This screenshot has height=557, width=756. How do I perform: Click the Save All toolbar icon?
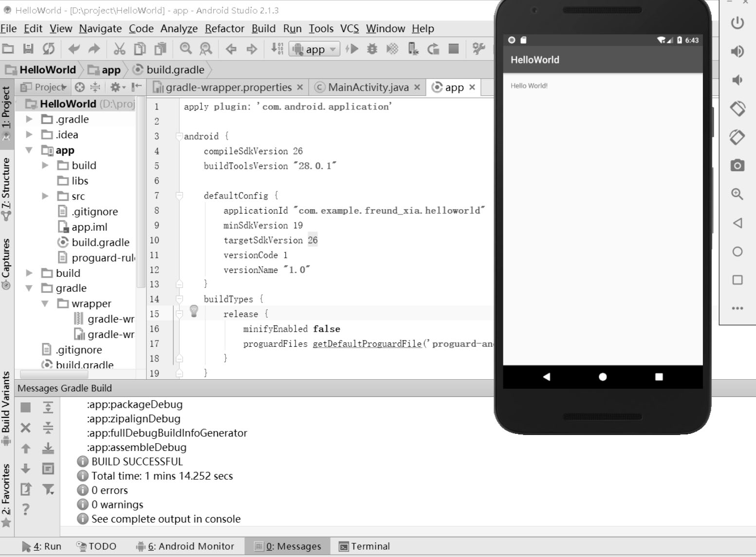[x=28, y=49]
